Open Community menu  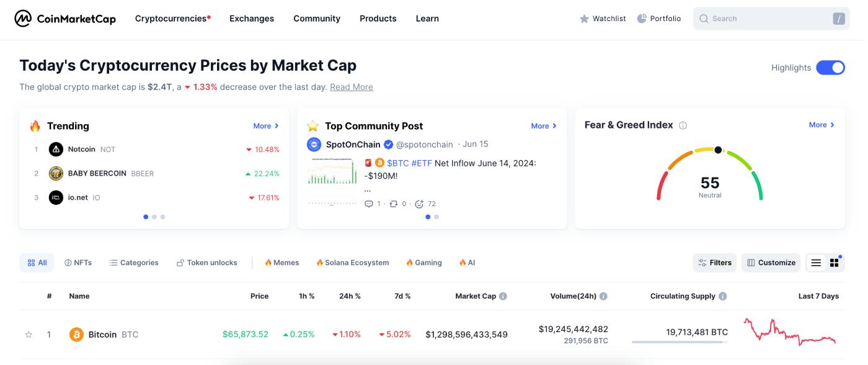click(x=317, y=19)
